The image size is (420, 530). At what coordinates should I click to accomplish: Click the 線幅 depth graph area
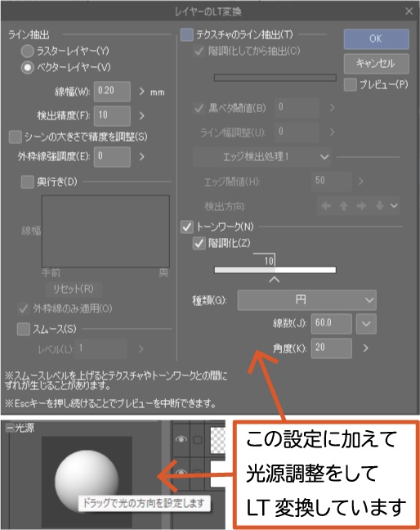(105, 231)
